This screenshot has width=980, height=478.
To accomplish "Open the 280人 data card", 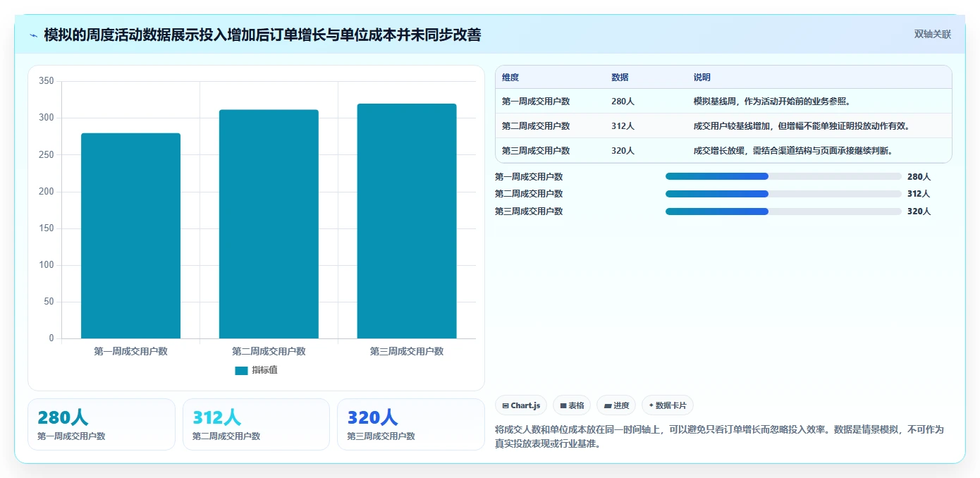I will pos(102,424).
